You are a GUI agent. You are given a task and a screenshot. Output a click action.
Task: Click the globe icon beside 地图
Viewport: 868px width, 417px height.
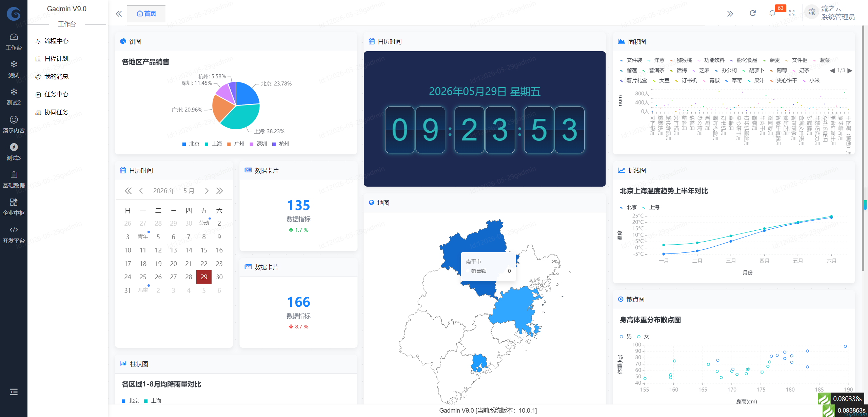372,203
